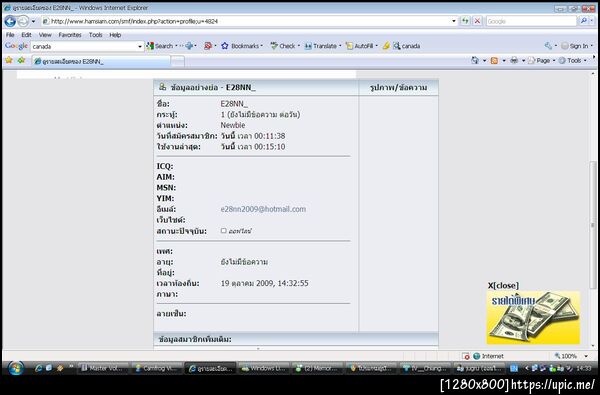Click the e28nn2009@hotmail.com email link

263,209
